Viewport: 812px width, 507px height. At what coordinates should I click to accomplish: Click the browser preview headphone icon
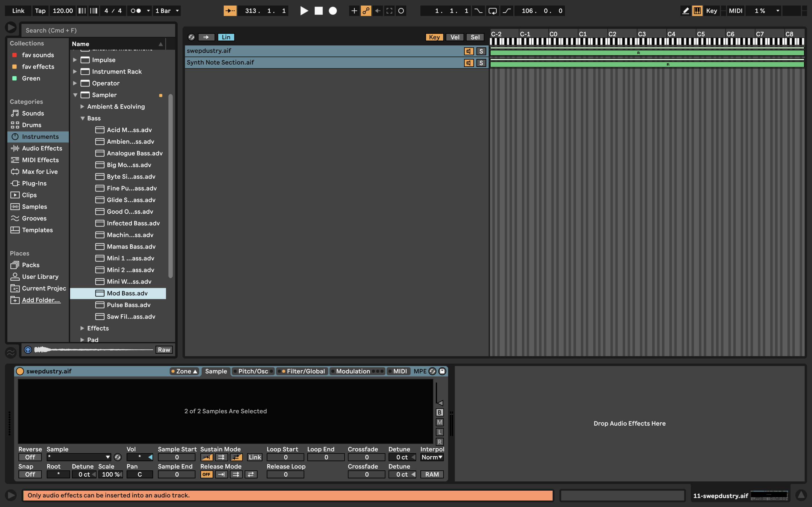pyautogui.click(x=28, y=350)
